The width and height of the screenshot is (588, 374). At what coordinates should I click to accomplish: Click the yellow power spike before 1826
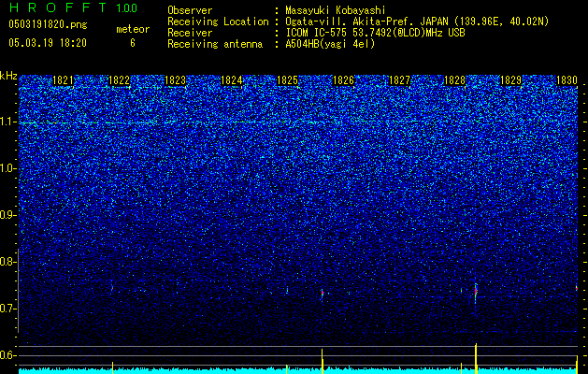(323, 359)
